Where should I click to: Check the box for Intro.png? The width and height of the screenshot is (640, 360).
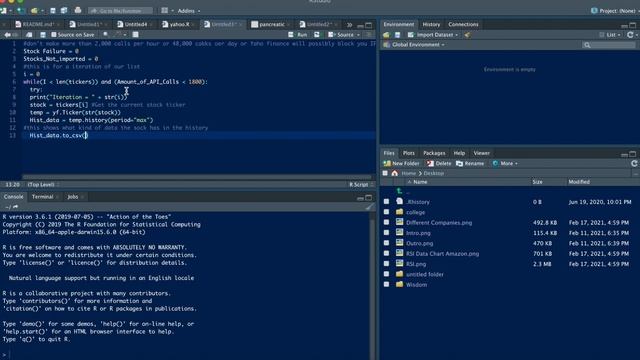386,233
